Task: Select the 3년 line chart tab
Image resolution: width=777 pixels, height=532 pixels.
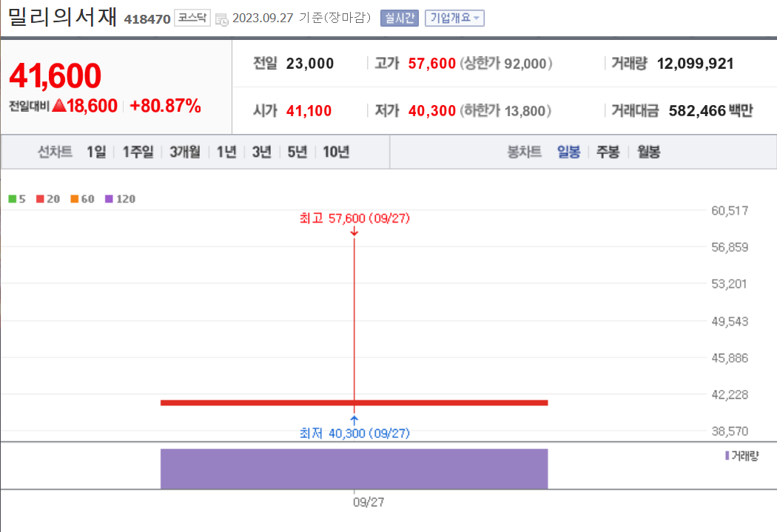Action: (x=262, y=152)
